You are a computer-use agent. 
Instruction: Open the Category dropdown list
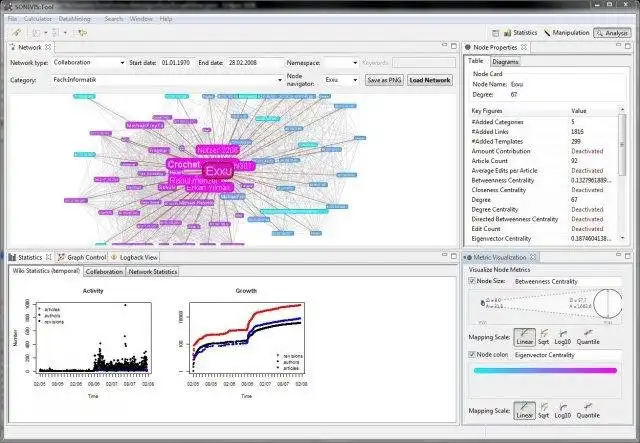click(167, 80)
